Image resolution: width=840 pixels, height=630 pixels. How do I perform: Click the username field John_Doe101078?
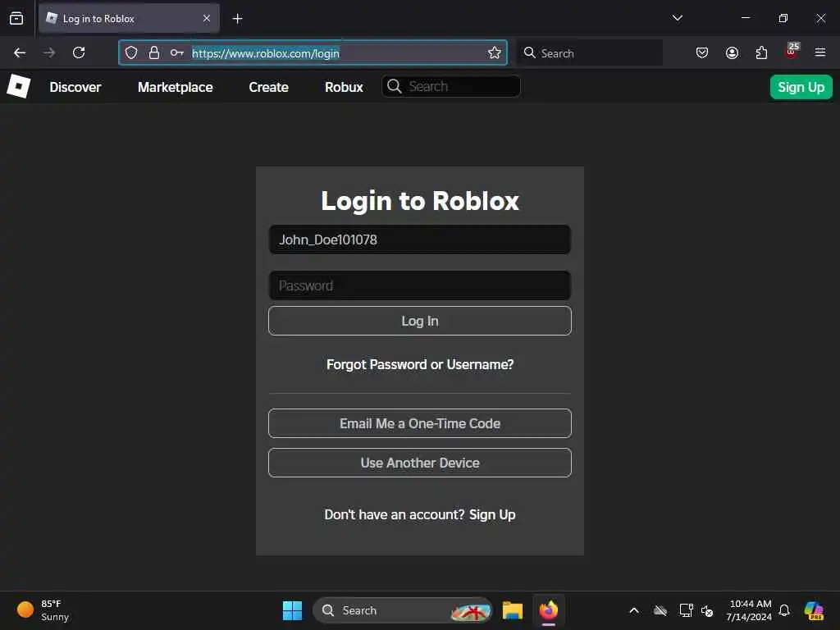point(419,240)
